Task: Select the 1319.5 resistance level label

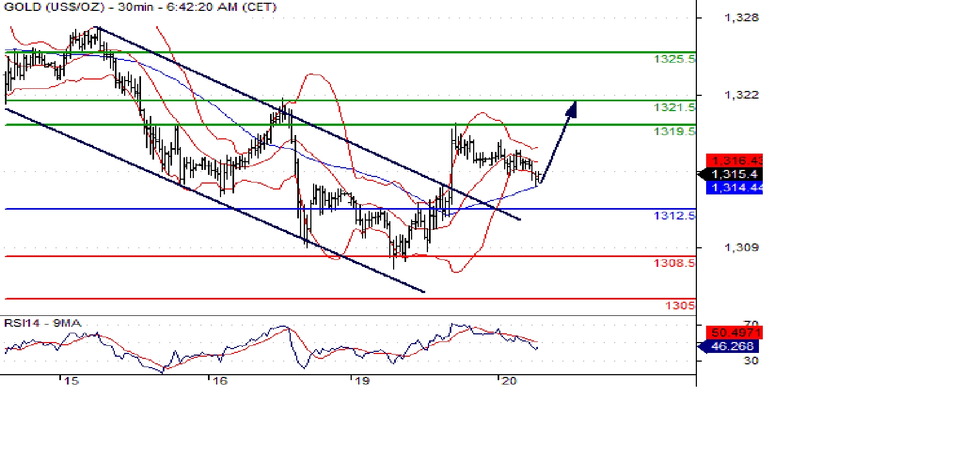Action: pyautogui.click(x=674, y=131)
